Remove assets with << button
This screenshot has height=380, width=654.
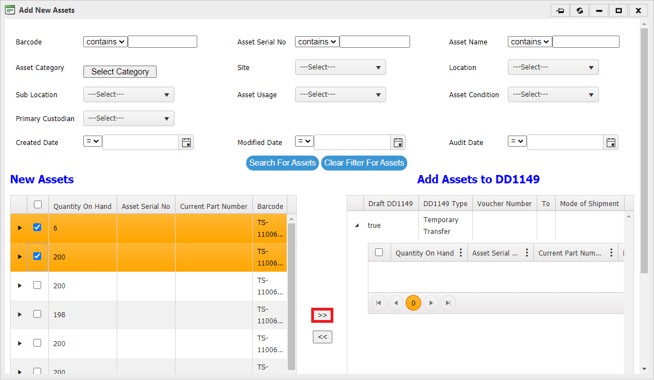pyautogui.click(x=322, y=337)
